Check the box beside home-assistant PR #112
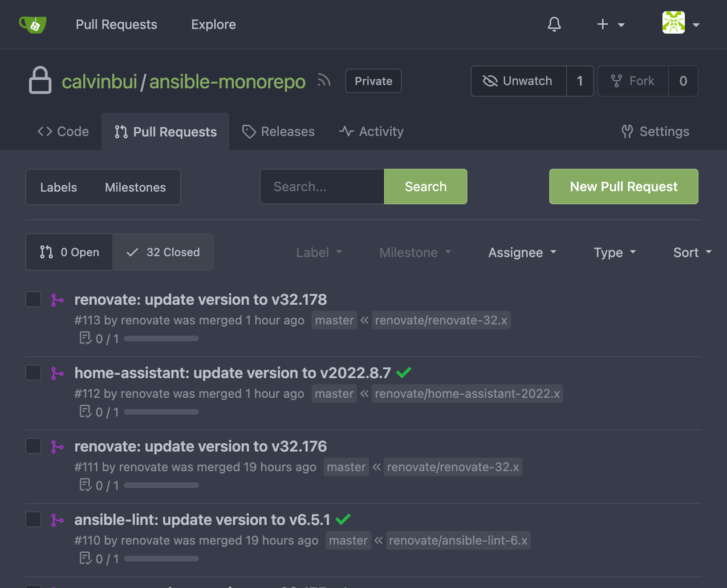The width and height of the screenshot is (727, 588). click(x=33, y=373)
